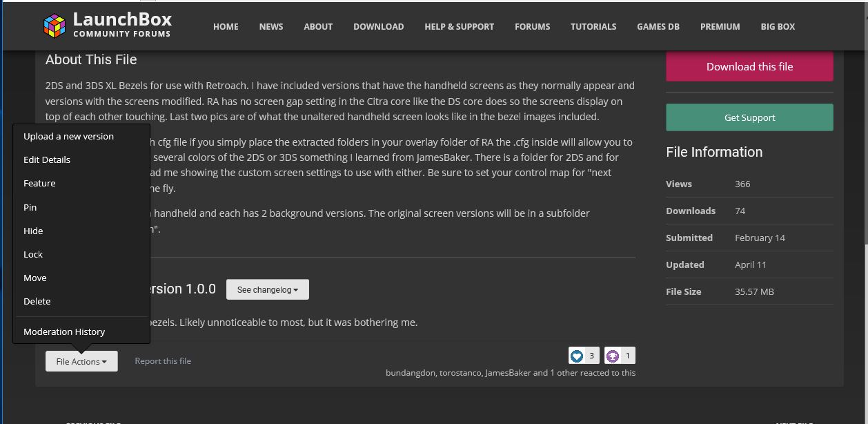
Task: Open the File Actions dropdown
Action: pos(81,361)
